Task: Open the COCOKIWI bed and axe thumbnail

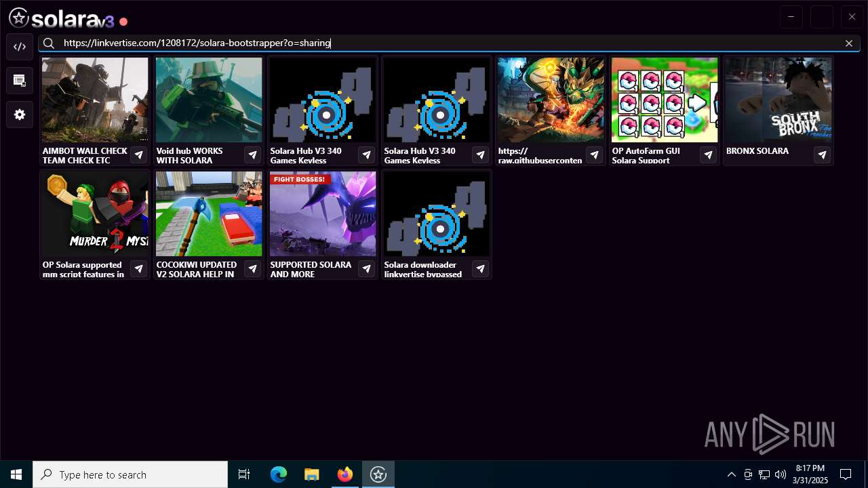Action: (209, 213)
